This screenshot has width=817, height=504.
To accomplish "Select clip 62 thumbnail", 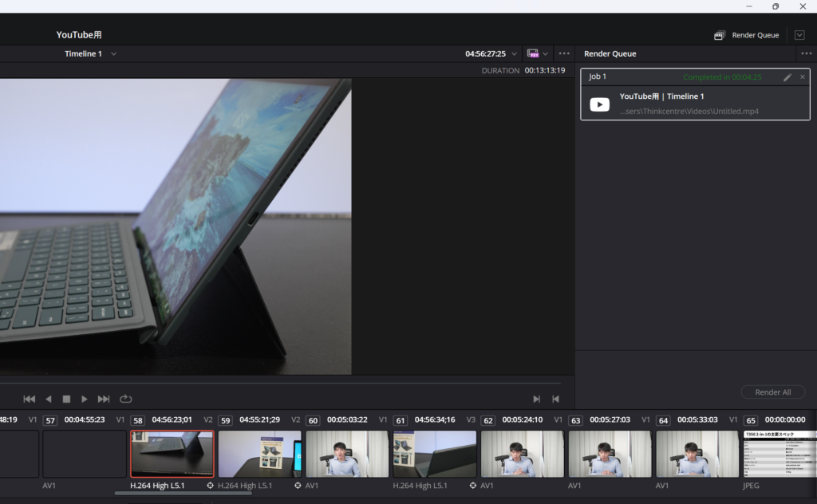I will pos(522,454).
